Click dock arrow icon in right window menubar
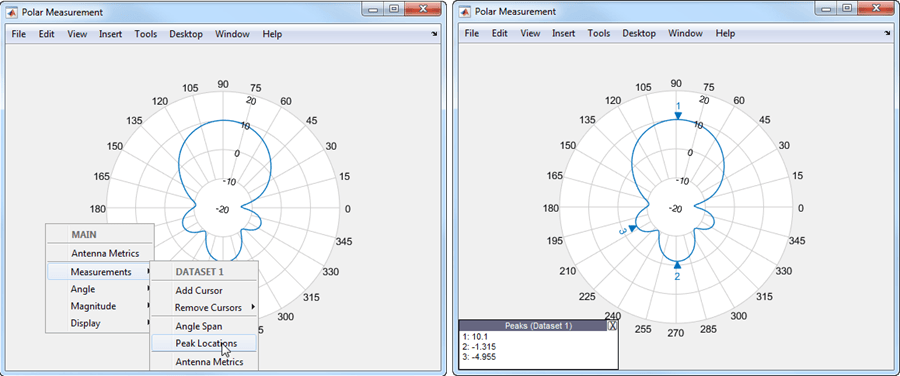Screen dimensions: 900x376 [888, 34]
